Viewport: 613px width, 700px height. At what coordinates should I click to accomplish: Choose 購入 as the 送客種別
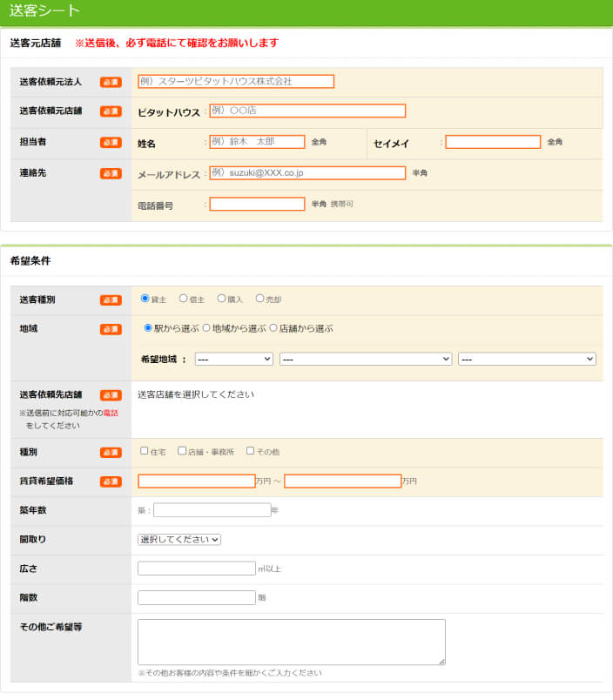click(x=221, y=299)
